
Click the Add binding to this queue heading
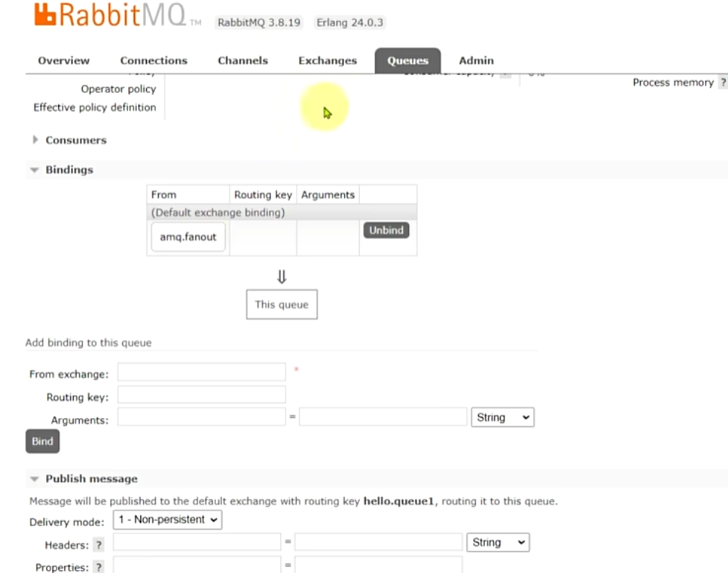coord(88,343)
